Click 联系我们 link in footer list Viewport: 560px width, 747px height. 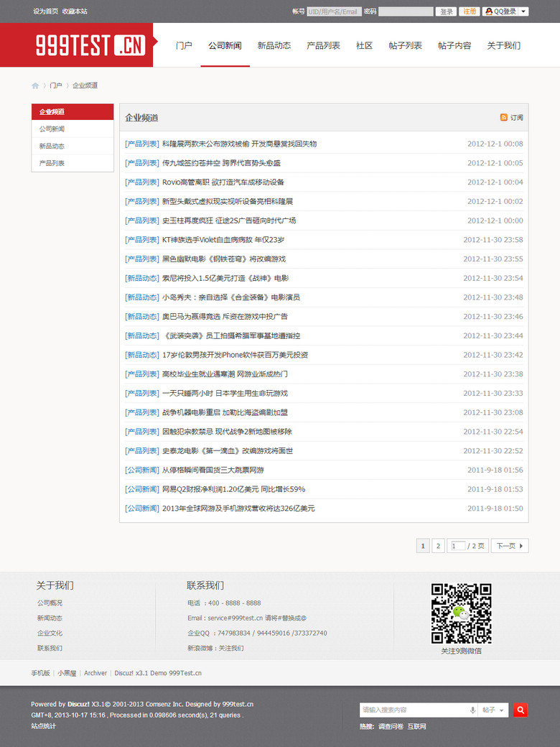pyautogui.click(x=50, y=649)
